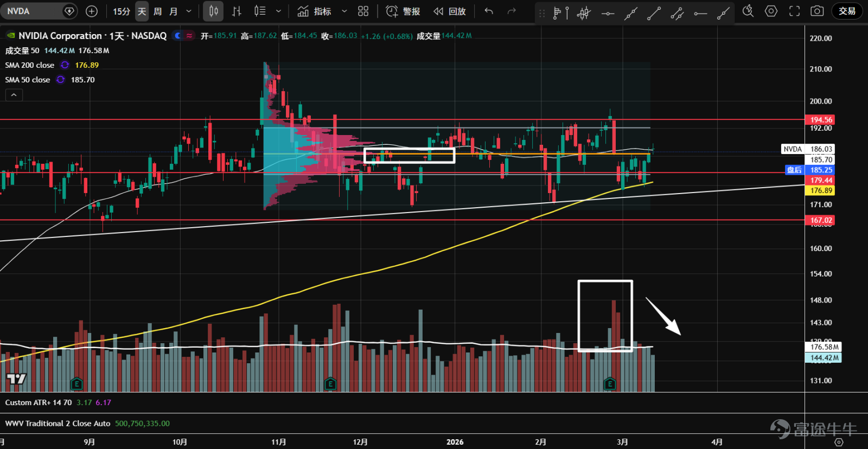Click the SMA 200 refresh status icon
868x449 pixels.
pyautogui.click(x=65, y=65)
